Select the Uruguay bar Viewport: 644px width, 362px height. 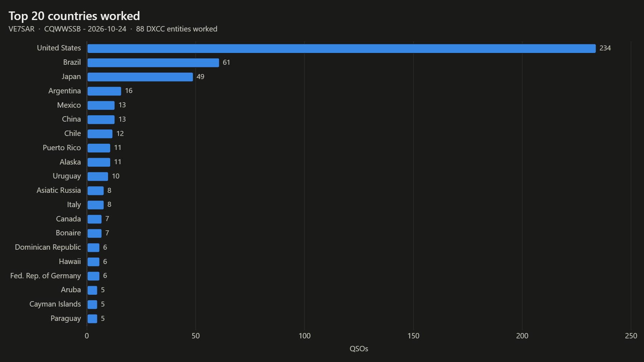tap(98, 176)
